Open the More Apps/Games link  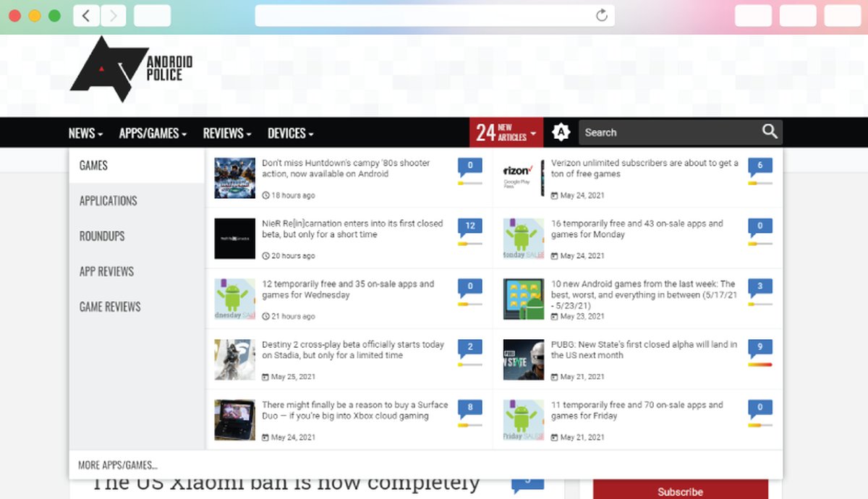118,465
